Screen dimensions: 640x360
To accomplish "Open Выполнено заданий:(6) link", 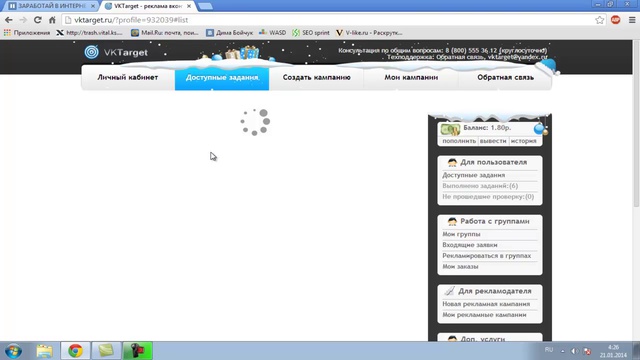I will pos(480,186).
